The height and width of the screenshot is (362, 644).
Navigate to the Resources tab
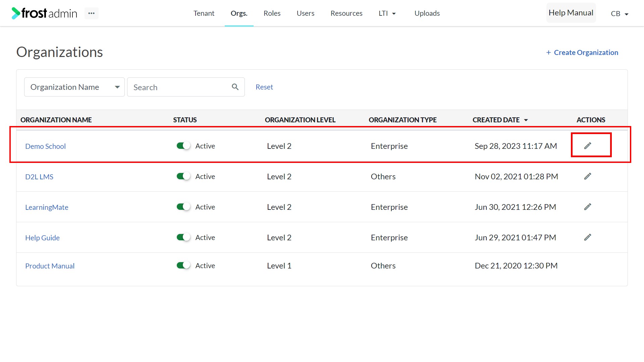(x=346, y=13)
